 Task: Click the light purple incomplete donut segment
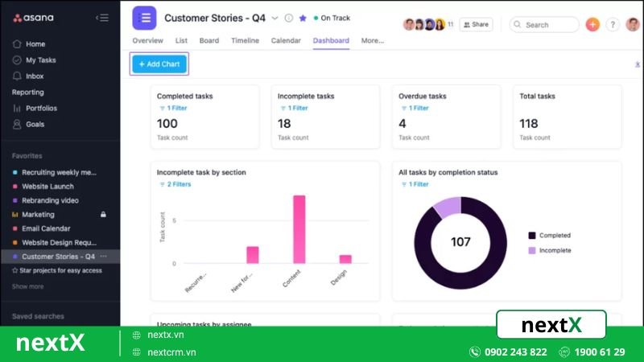tap(448, 207)
